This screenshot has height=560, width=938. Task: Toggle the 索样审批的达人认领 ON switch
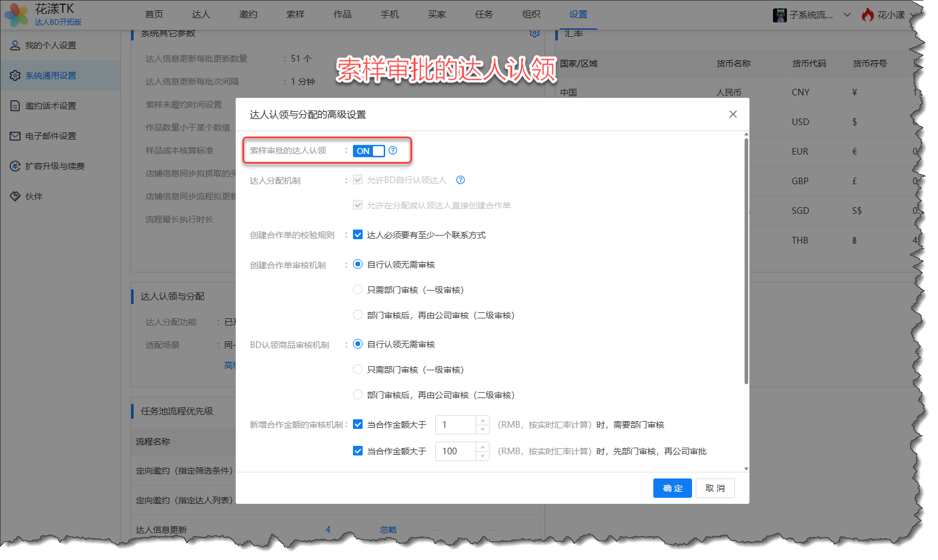click(x=369, y=151)
